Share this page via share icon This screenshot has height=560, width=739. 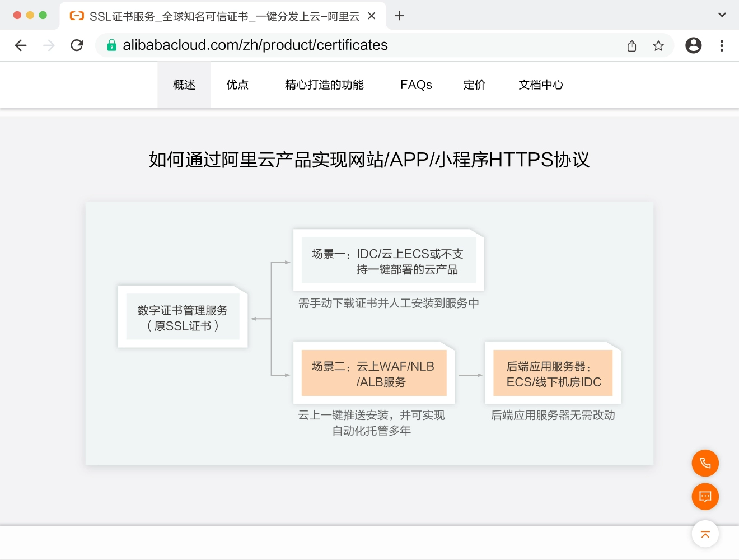[x=632, y=46]
